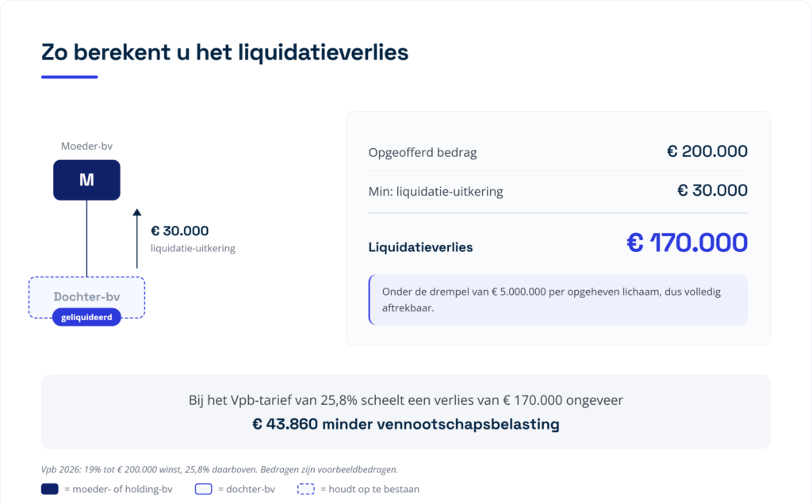
Task: Click the dashed houdt op te bestaan legend icon
Action: 305,489
